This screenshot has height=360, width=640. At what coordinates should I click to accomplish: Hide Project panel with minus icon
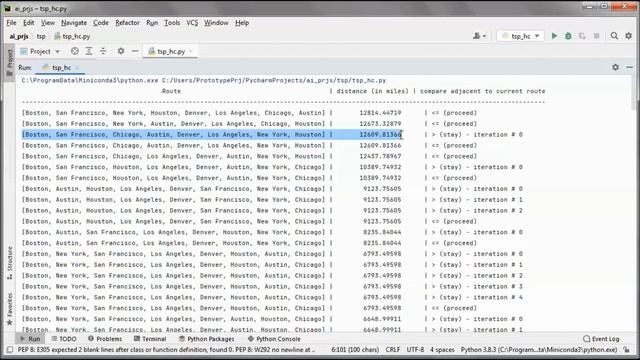[x=135, y=51]
